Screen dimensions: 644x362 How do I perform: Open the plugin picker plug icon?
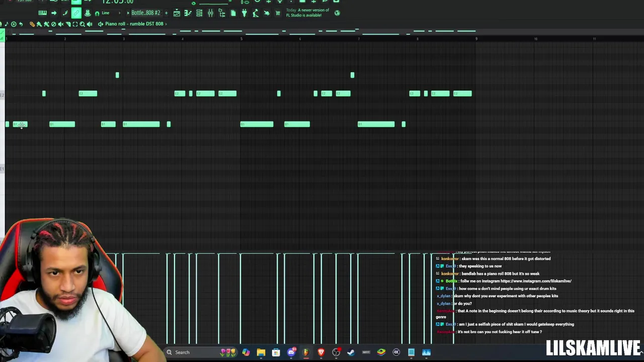tap(244, 13)
